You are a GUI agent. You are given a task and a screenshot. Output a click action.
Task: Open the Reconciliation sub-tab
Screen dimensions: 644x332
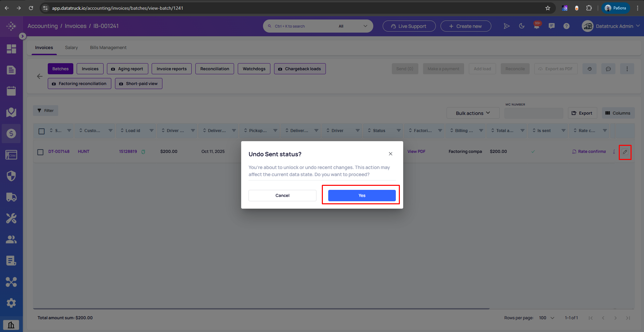click(x=215, y=69)
